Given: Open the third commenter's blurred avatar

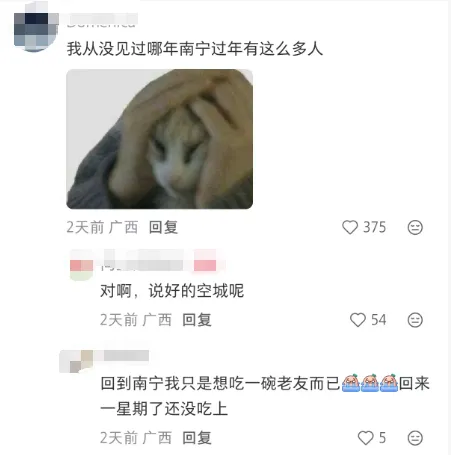Looking at the screenshot, I should (76, 361).
